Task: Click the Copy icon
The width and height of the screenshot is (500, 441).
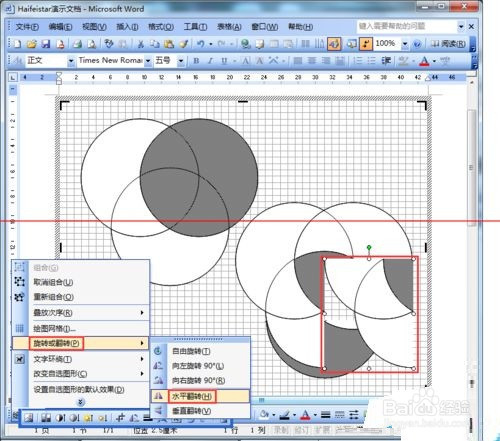Action: tap(154, 44)
